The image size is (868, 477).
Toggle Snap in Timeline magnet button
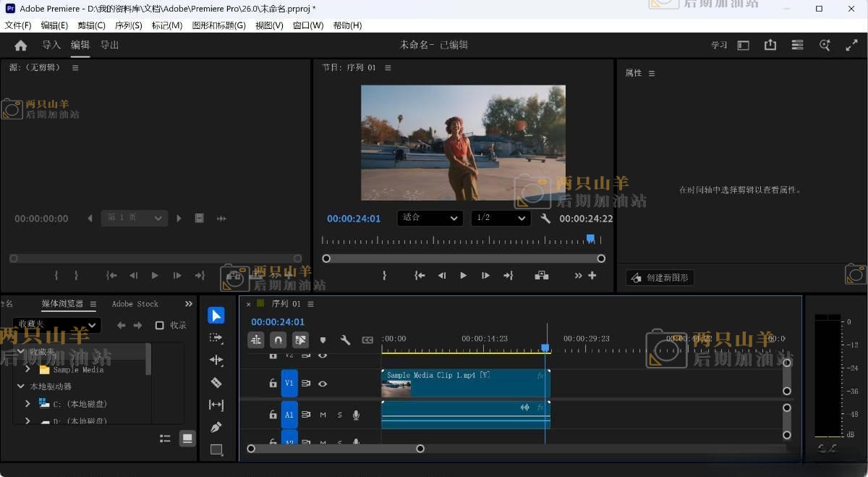tap(278, 339)
